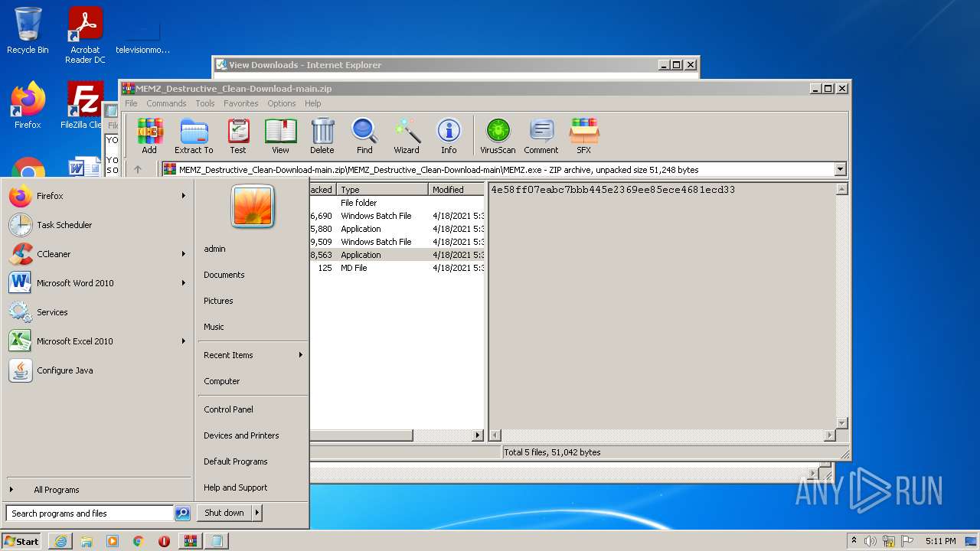Click the View file icon
Screen dimensions: 980x551
pyautogui.click(x=280, y=136)
